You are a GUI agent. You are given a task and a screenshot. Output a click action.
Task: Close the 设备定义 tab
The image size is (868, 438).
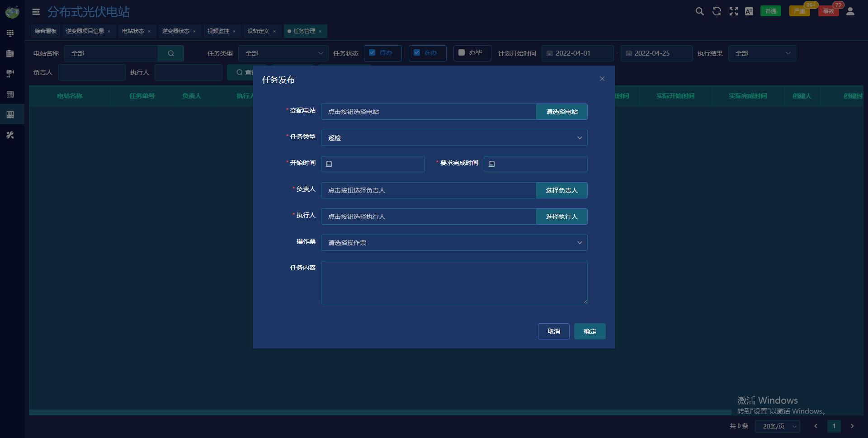point(274,31)
